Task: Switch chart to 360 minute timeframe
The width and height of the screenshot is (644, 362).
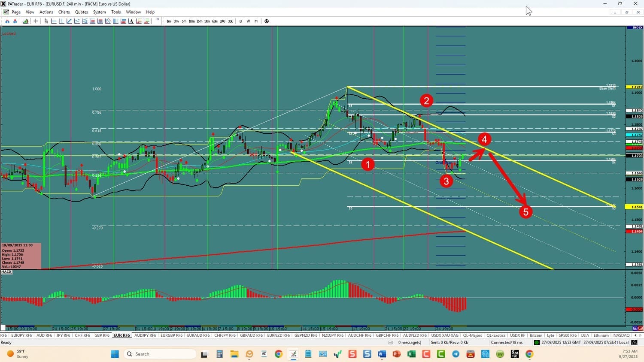Action: (231, 21)
